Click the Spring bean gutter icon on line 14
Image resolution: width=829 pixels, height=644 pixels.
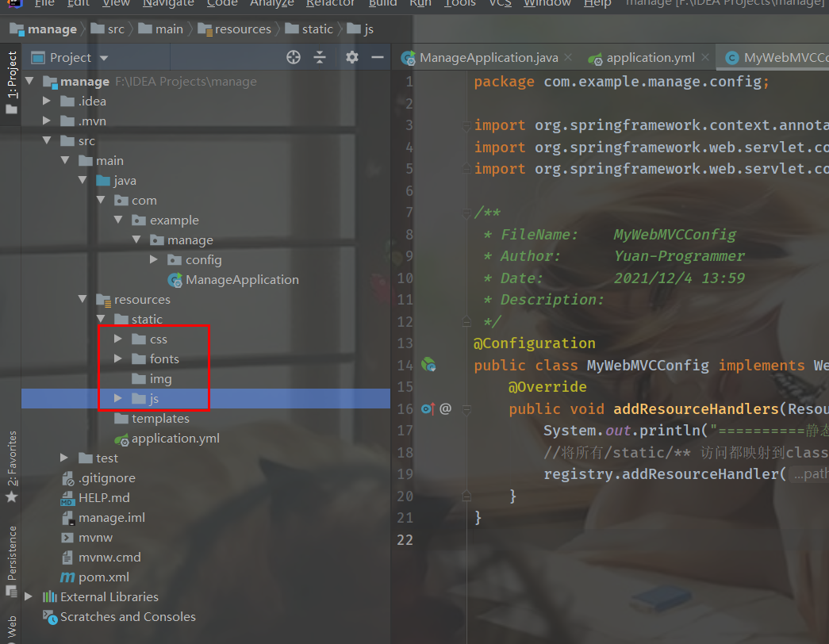tap(428, 364)
